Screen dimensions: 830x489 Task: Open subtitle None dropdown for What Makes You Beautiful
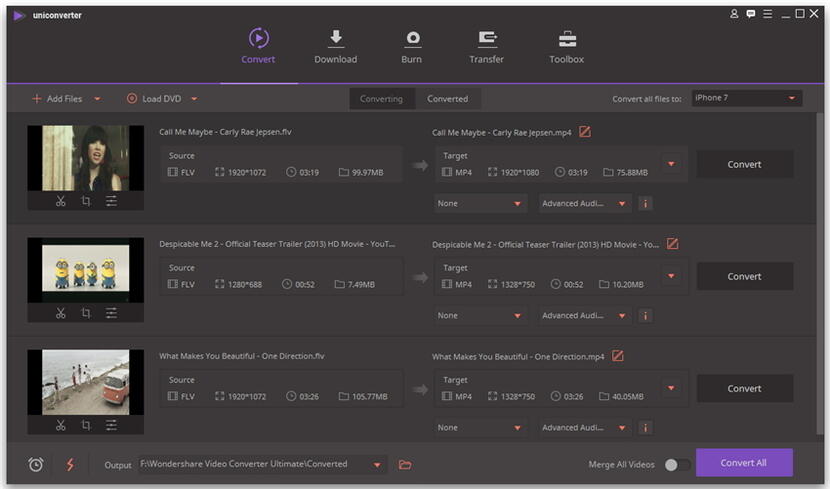pos(481,428)
